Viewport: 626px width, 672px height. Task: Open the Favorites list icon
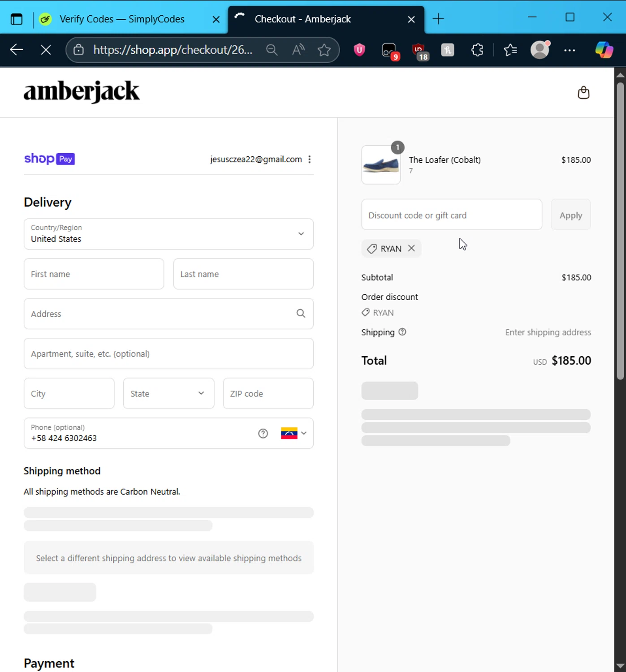pyautogui.click(x=510, y=50)
